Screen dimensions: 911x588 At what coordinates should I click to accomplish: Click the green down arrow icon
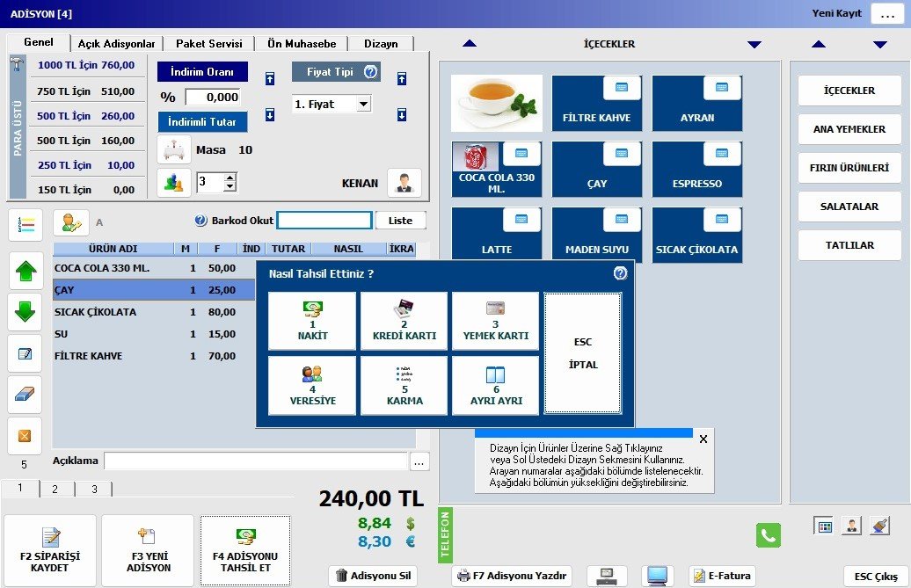25,311
